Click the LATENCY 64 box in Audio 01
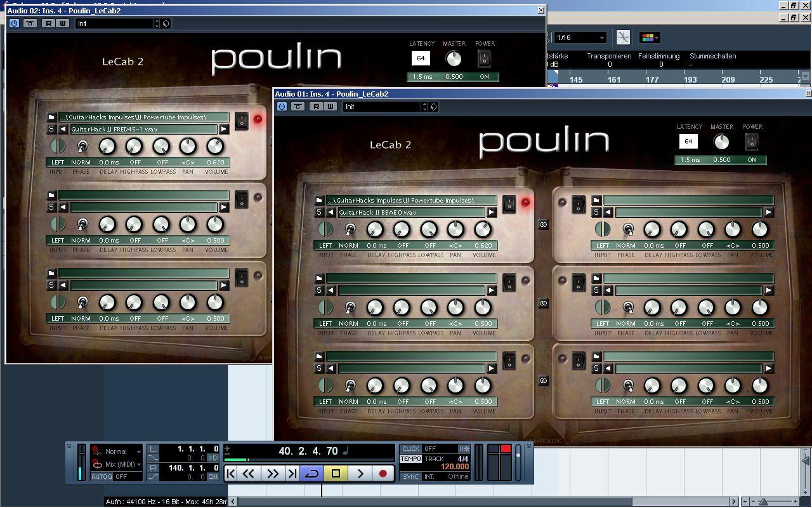 [x=688, y=142]
